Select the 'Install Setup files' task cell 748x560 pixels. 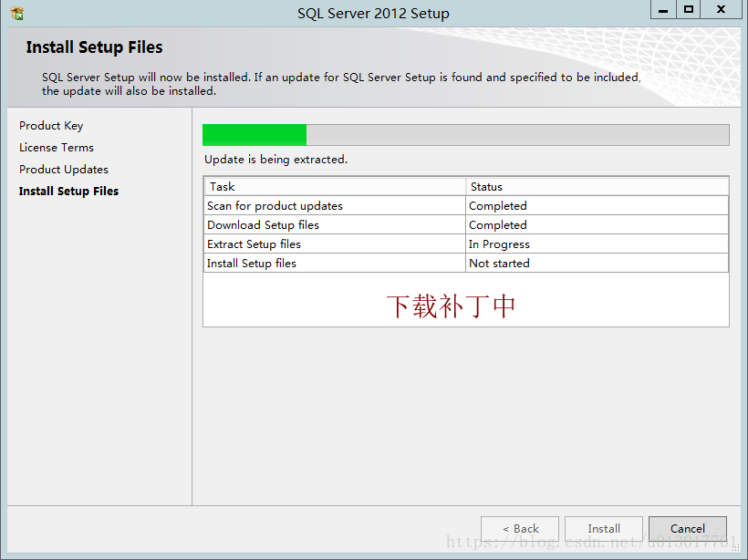(x=335, y=263)
